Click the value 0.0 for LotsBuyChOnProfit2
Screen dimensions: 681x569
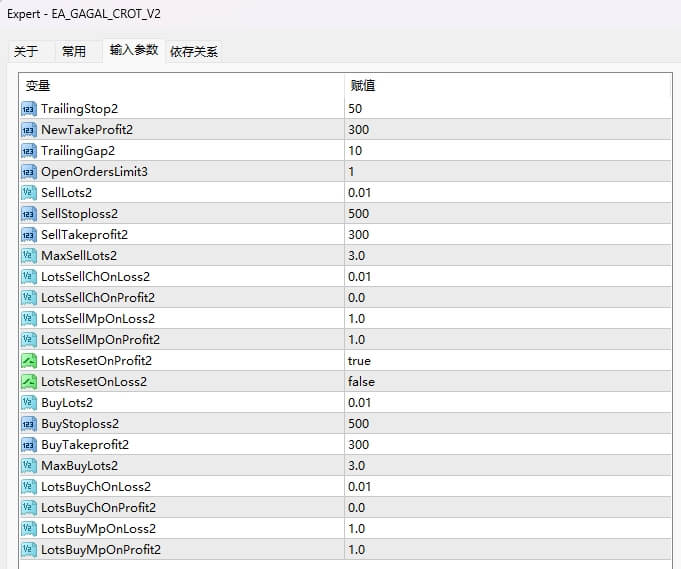pos(356,507)
